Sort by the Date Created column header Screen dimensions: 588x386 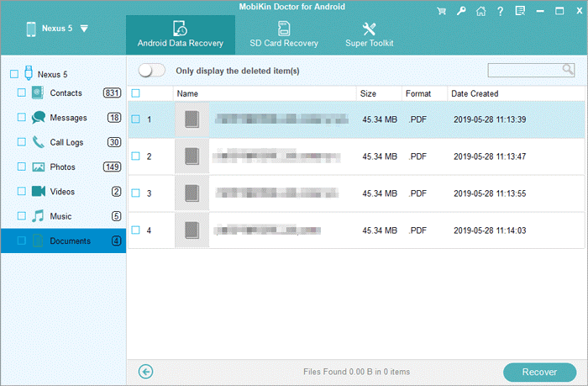(516, 94)
